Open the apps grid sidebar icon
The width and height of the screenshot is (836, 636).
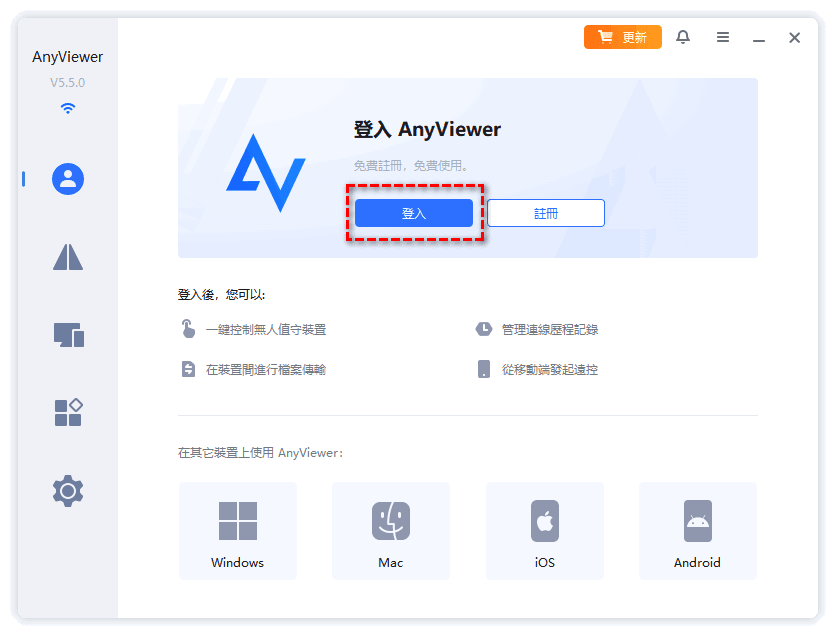(x=68, y=412)
